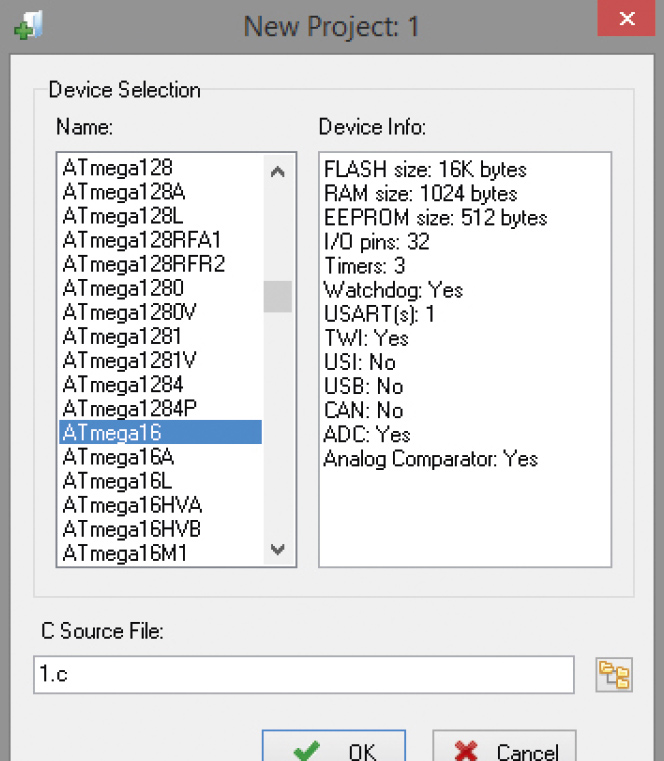Select ATmega16HVB from device names

click(x=160, y=529)
